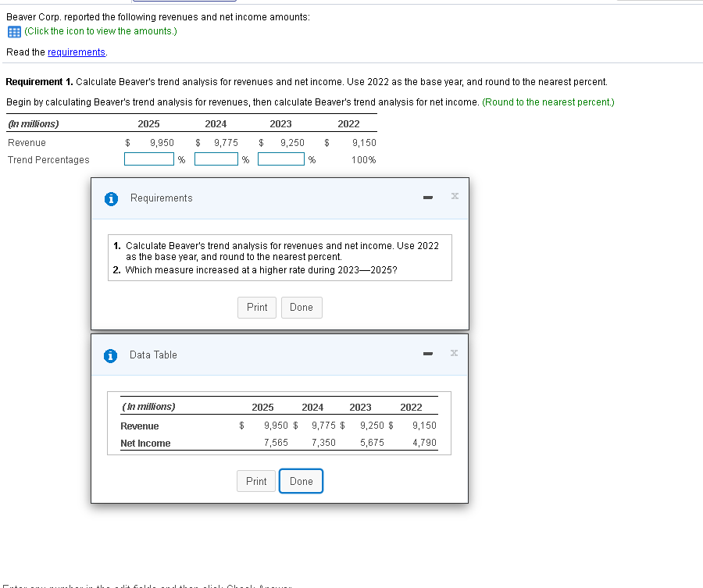Click the green 'Click the icon to view the amounts' text
The image size is (703, 588).
coord(101,31)
